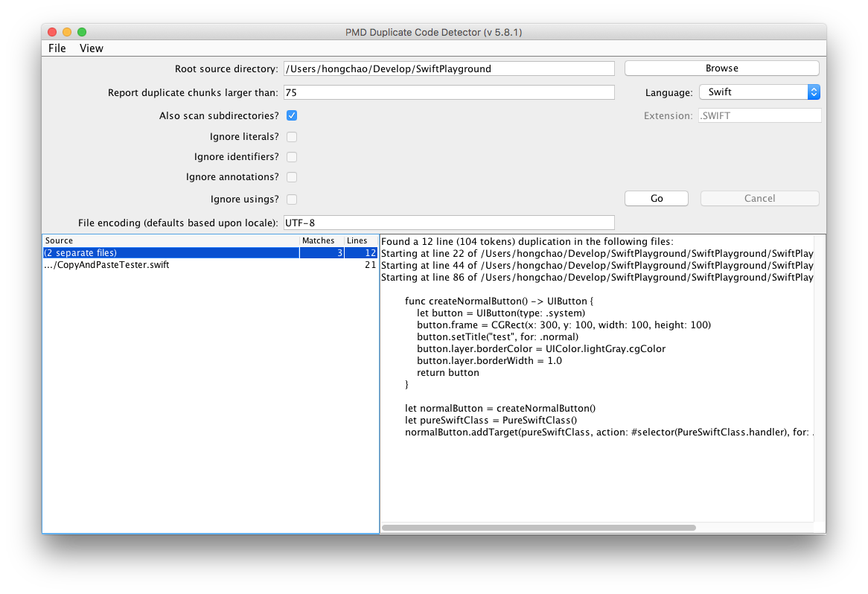Select the (2 separate files) row
The image size is (868, 594).
click(x=211, y=252)
